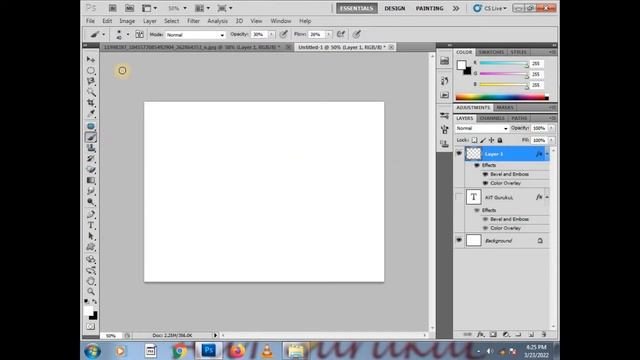This screenshot has width=640, height=360.
Task: Open brush preset picker arrow
Action: (128, 35)
